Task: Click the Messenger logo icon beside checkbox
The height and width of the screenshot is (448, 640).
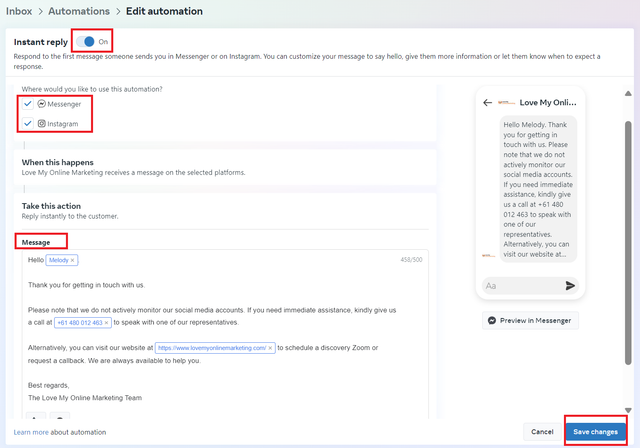Action: click(x=42, y=104)
